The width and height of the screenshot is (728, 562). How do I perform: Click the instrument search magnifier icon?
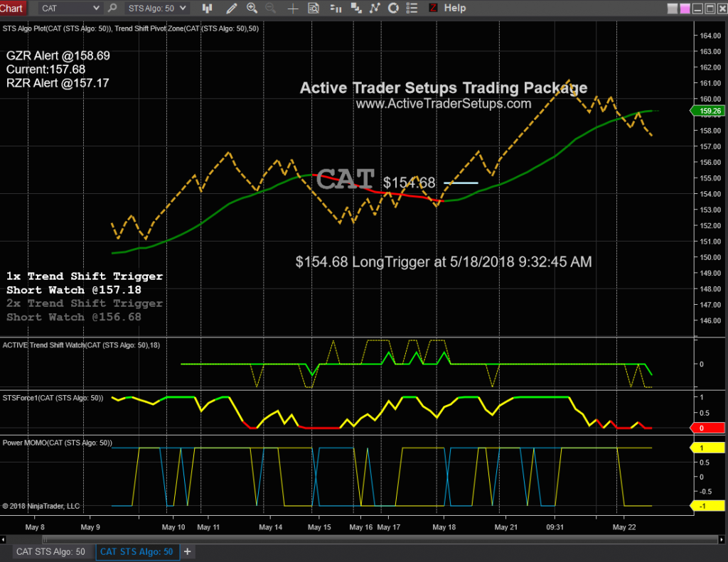pyautogui.click(x=112, y=8)
